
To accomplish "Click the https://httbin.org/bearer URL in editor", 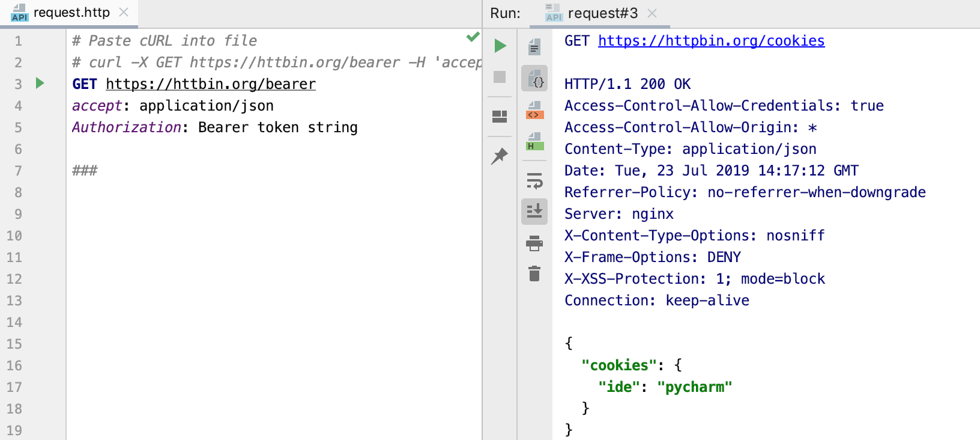I will [x=211, y=84].
